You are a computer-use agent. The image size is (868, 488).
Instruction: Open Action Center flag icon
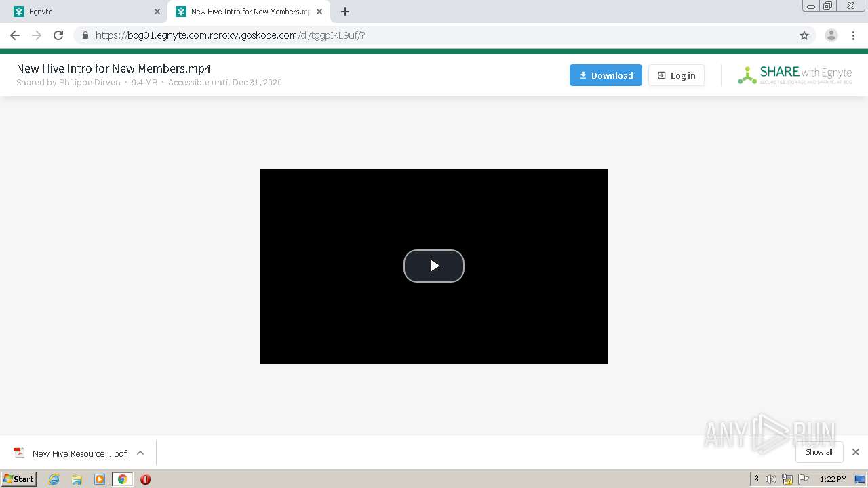[804, 479]
